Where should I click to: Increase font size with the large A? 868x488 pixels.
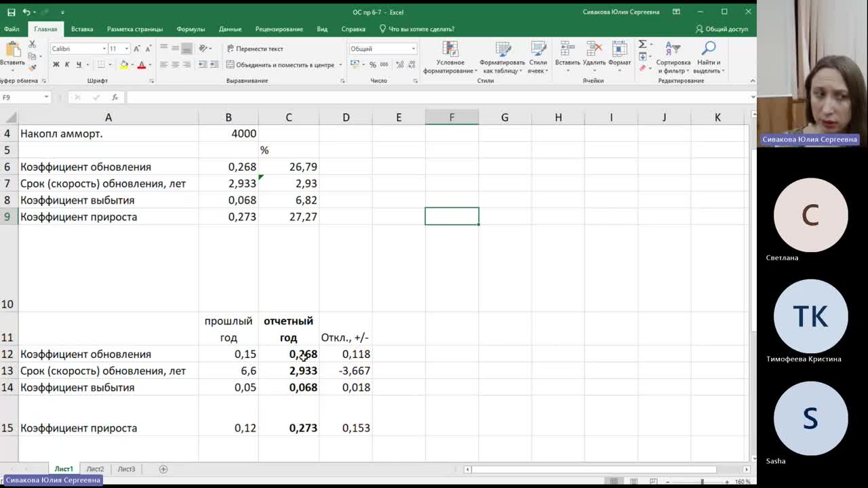(136, 49)
